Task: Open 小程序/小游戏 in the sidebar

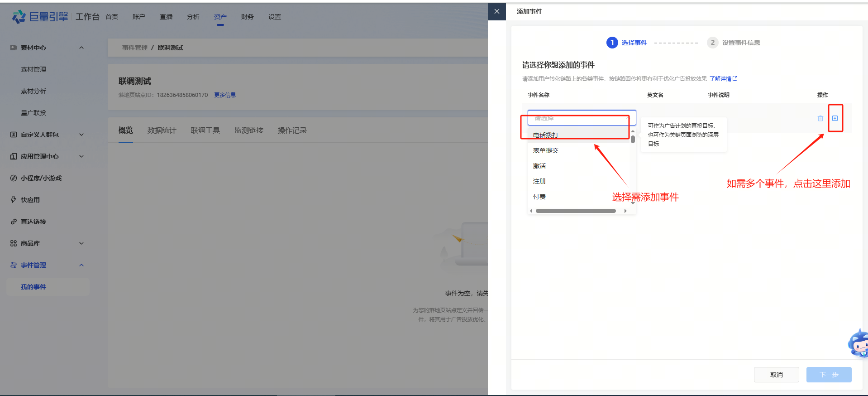Action: [41, 178]
